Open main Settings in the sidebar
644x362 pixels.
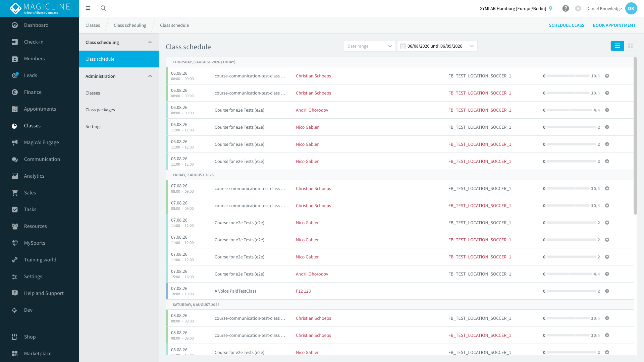coord(39,277)
